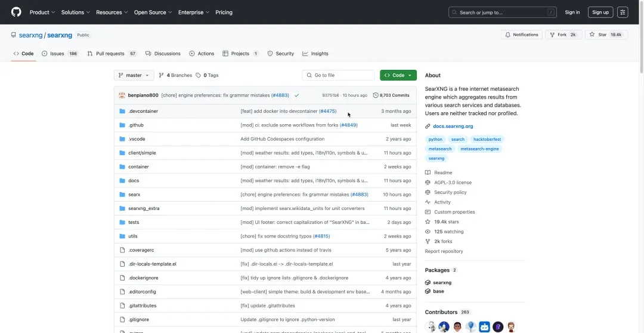The image size is (644, 333).
Task: Click the first contributor avatar
Action: point(430,327)
